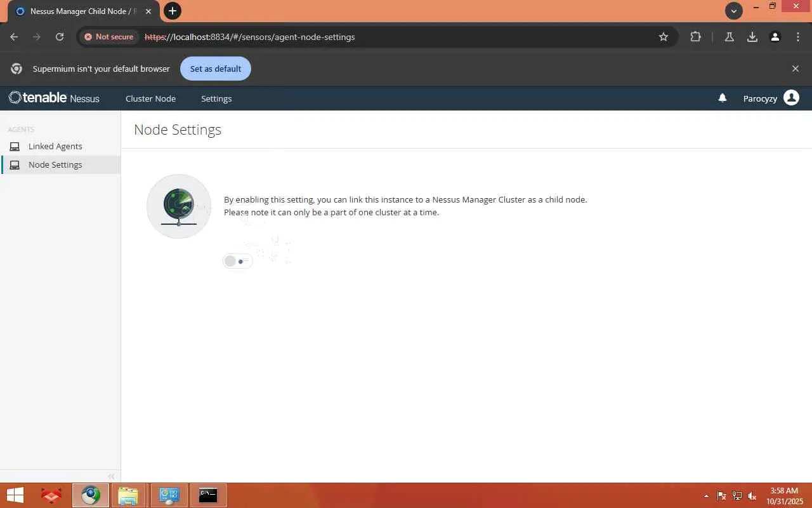Click the Linked Agents monitor icon
This screenshot has width=812, height=508.
click(x=15, y=146)
